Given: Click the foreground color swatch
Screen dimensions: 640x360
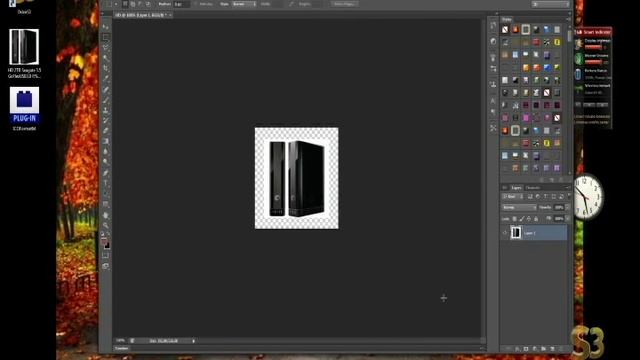Looking at the screenshot, I should (104, 242).
